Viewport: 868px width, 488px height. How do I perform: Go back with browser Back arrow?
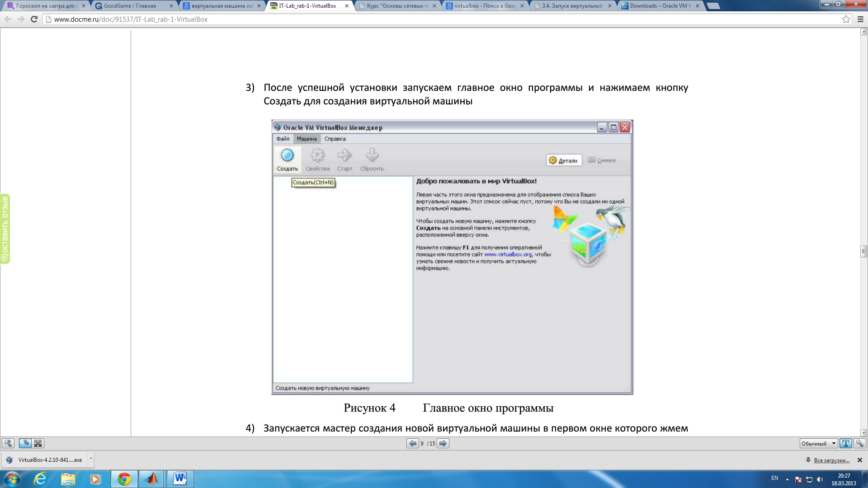8,19
